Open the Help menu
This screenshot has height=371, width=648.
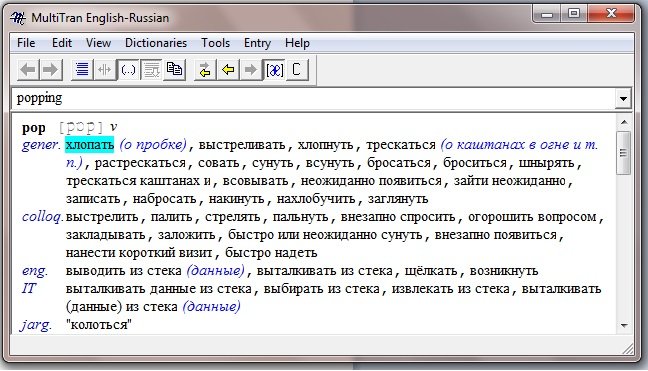[297, 43]
